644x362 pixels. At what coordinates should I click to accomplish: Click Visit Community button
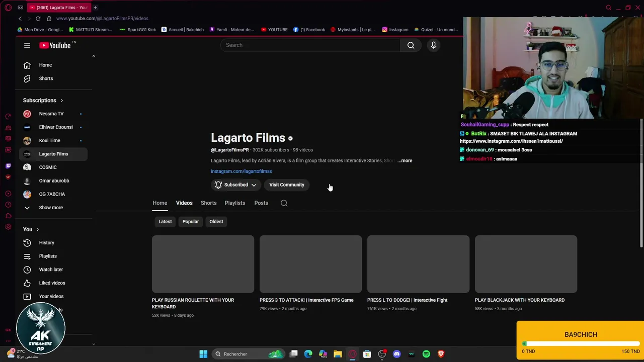click(287, 185)
